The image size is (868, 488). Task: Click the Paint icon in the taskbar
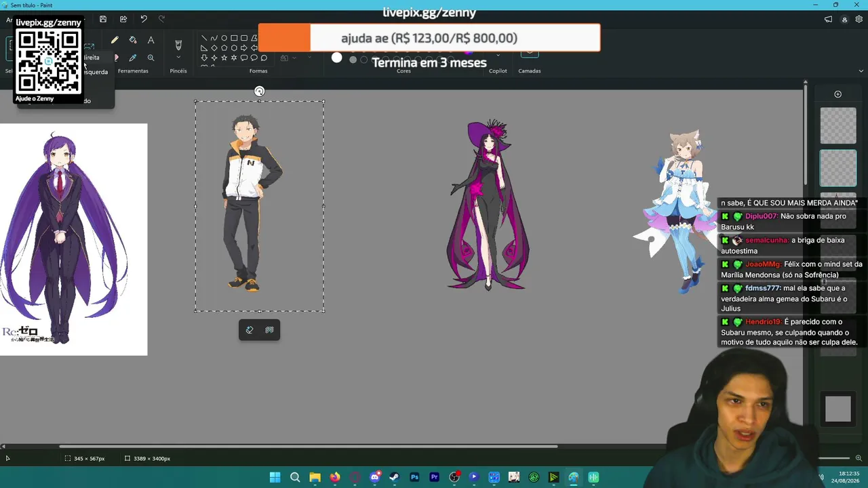(574, 477)
